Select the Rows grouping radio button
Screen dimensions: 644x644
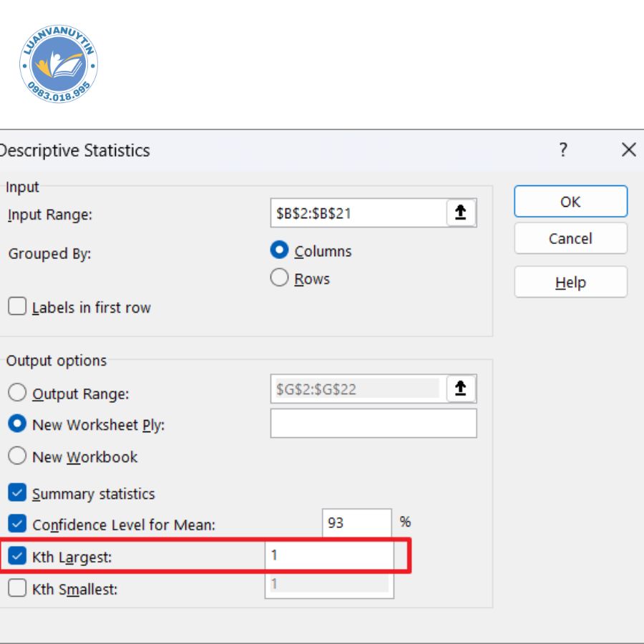[x=279, y=278]
